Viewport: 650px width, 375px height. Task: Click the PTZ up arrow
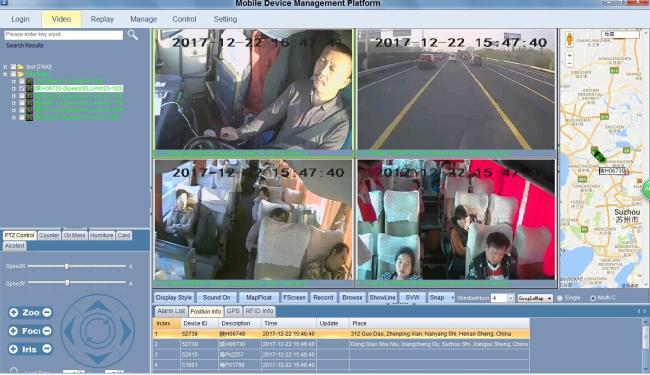point(98,306)
